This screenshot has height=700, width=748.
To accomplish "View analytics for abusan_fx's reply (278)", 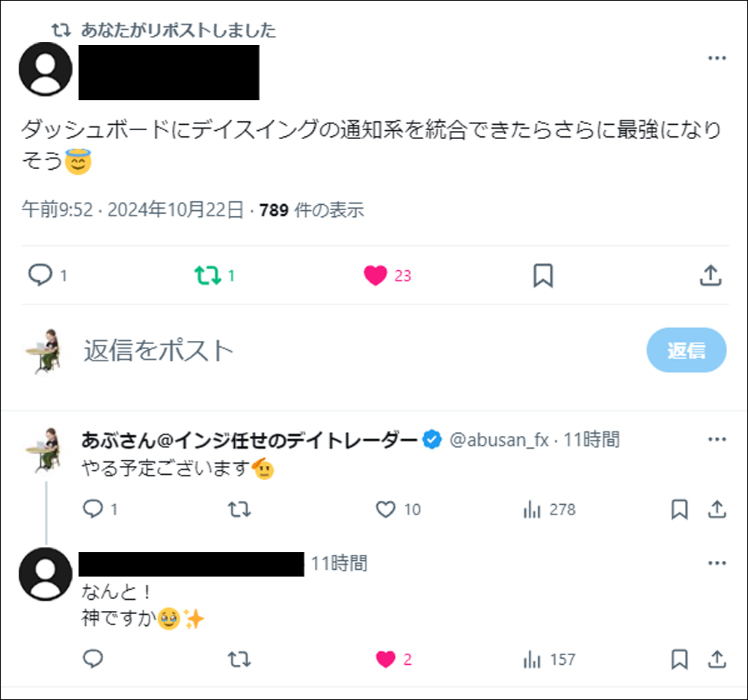I will tap(533, 510).
